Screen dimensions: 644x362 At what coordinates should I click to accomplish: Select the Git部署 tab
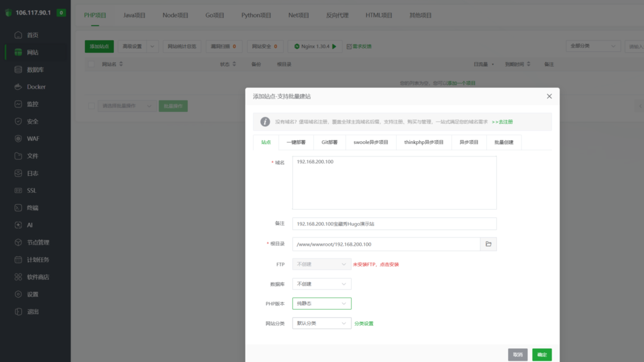(330, 143)
